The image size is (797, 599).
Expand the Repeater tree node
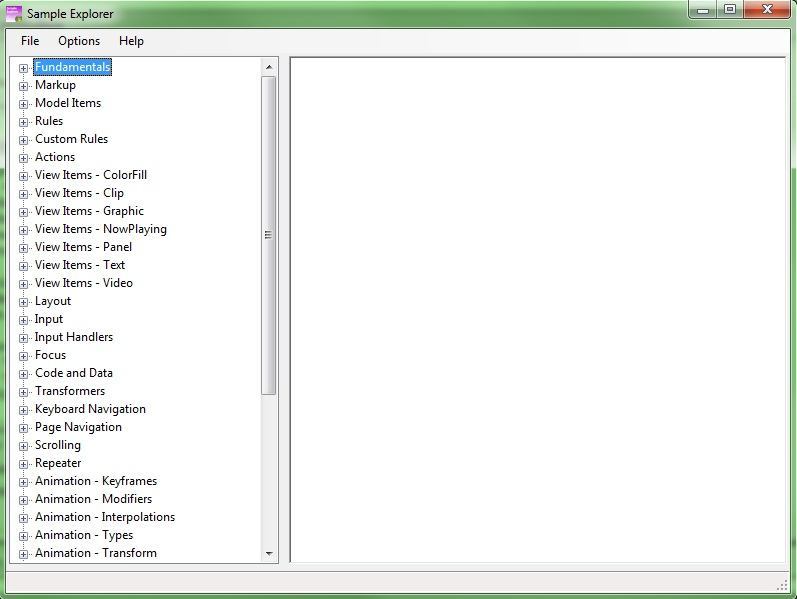pyautogui.click(x=23, y=464)
